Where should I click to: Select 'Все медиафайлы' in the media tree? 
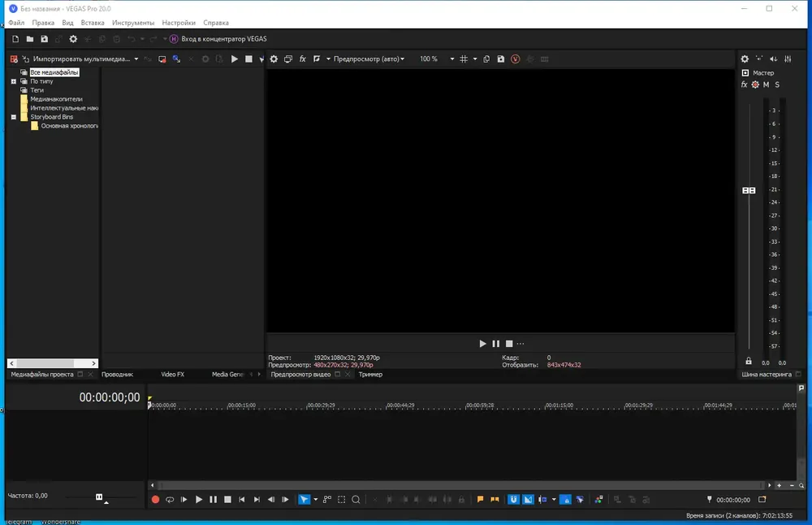pyautogui.click(x=54, y=72)
